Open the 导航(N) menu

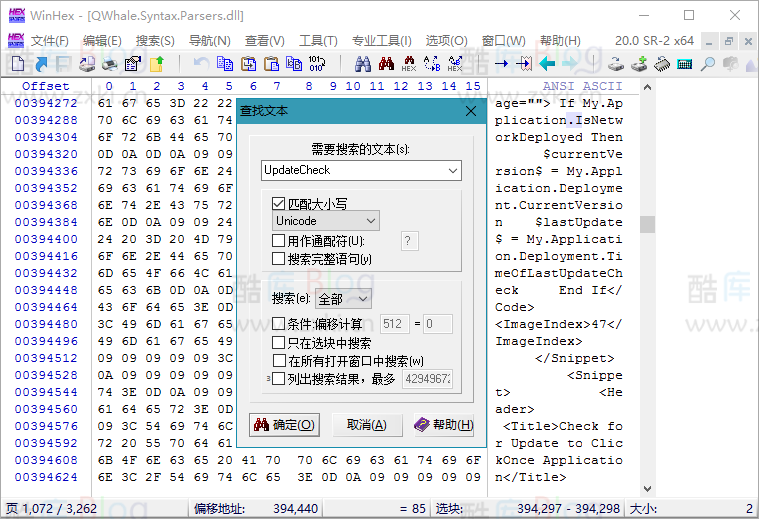(209, 41)
